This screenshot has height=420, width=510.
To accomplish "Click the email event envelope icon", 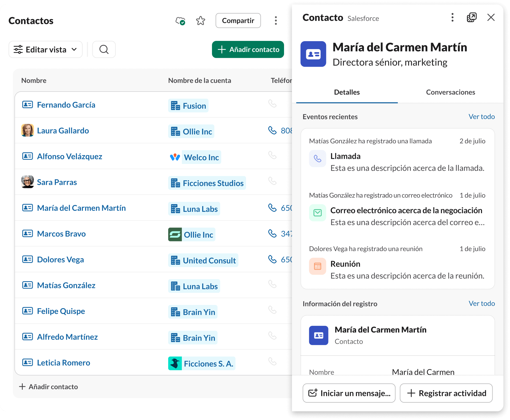I will coord(318,213).
